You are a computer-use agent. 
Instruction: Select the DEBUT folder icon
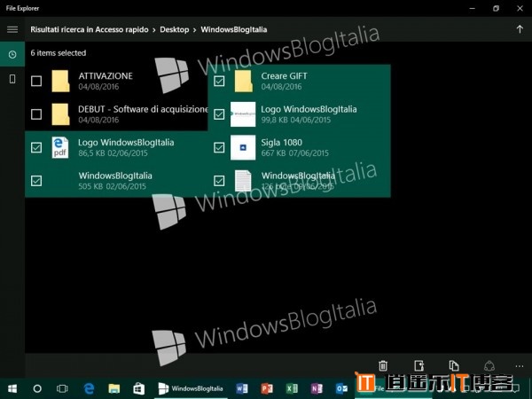[60, 114]
